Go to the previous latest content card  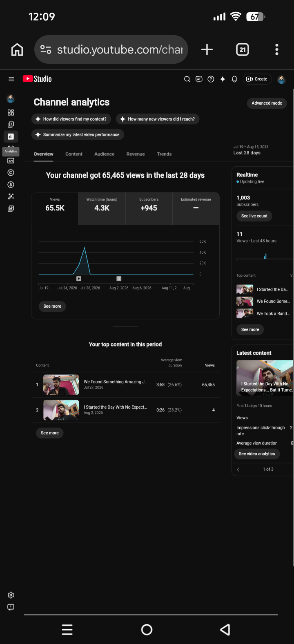coord(238,469)
